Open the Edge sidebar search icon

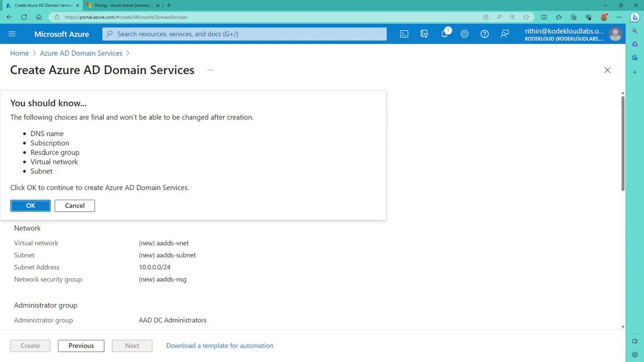click(635, 31)
